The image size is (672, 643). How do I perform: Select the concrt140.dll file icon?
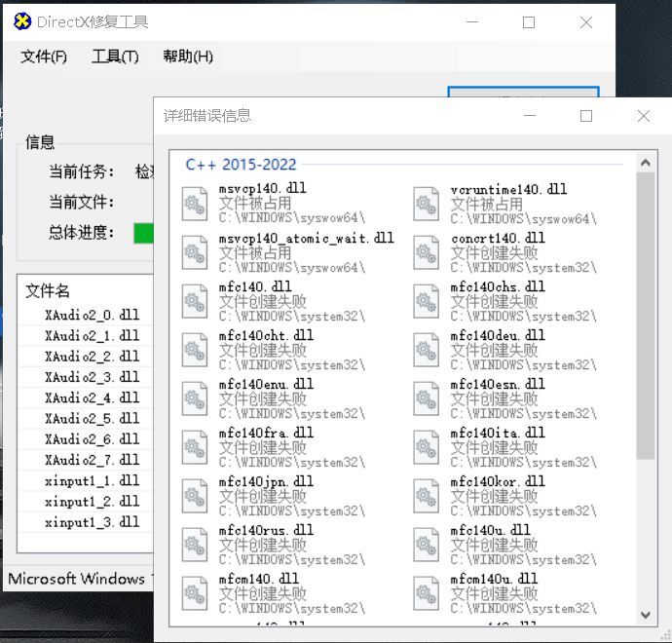click(426, 252)
